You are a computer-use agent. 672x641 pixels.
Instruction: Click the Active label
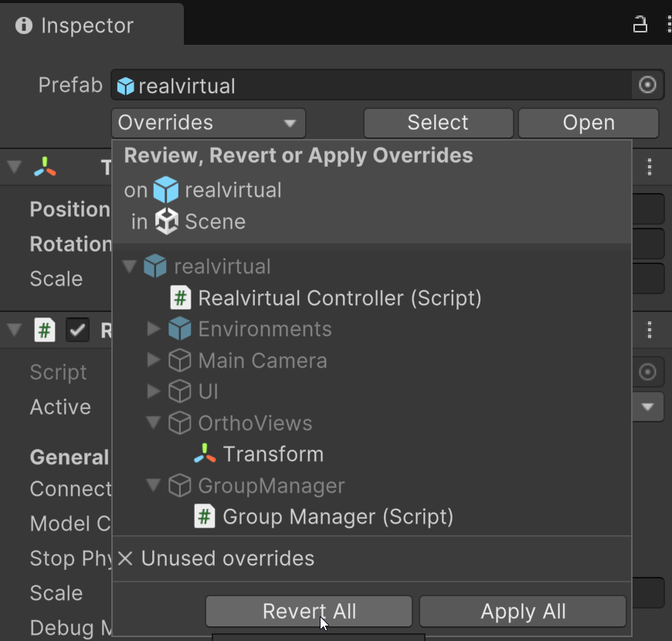[x=60, y=407]
